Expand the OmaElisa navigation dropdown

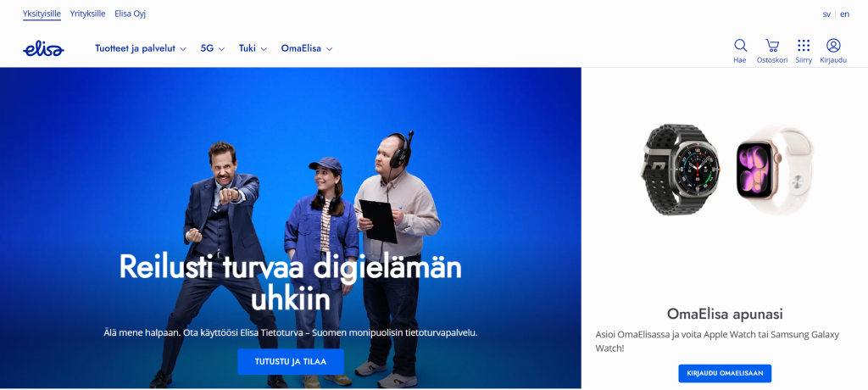coord(306,48)
